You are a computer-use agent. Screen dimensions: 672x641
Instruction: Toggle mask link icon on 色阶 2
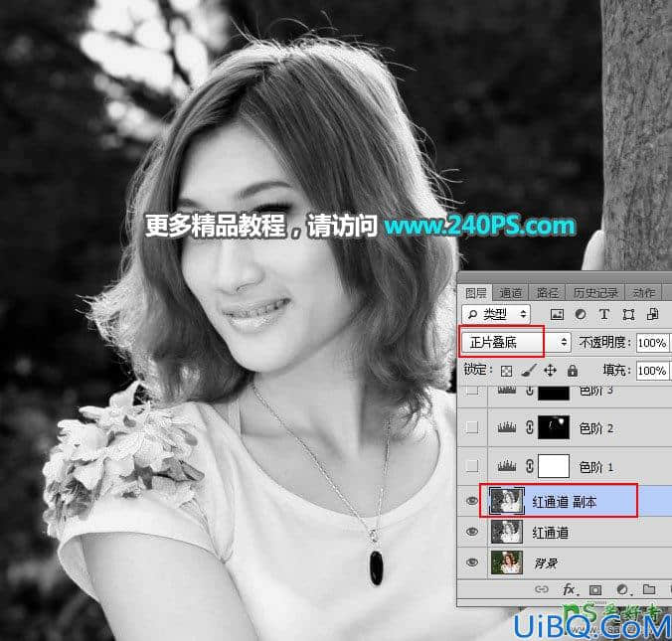pyautogui.click(x=530, y=427)
